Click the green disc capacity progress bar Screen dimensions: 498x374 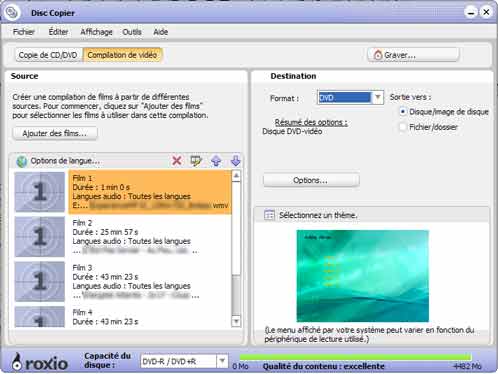click(x=355, y=358)
